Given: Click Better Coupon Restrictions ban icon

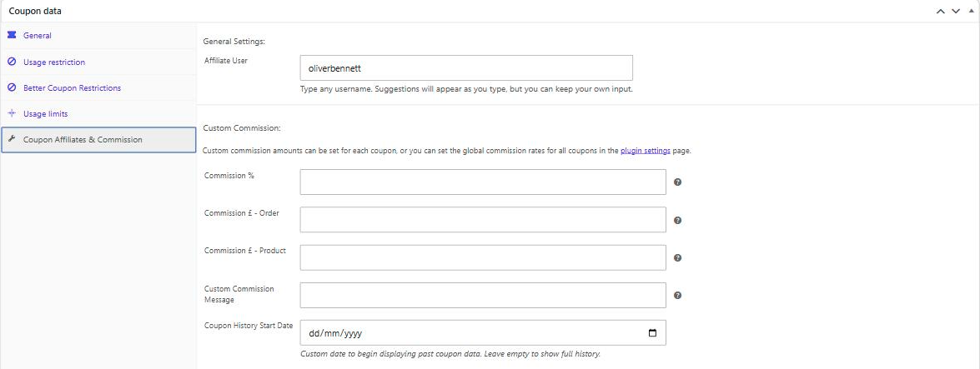Looking at the screenshot, I should pos(11,88).
